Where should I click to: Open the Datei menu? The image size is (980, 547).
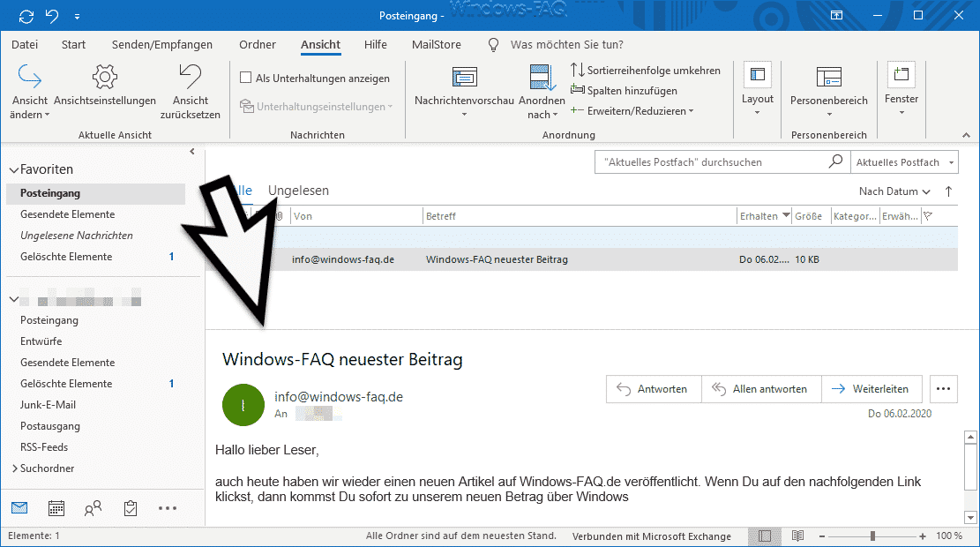[25, 44]
